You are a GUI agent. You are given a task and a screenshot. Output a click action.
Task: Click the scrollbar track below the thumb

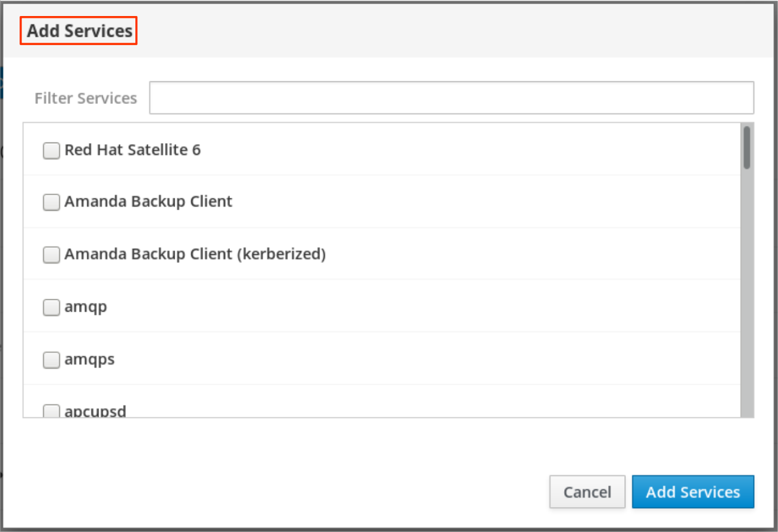[747, 297]
